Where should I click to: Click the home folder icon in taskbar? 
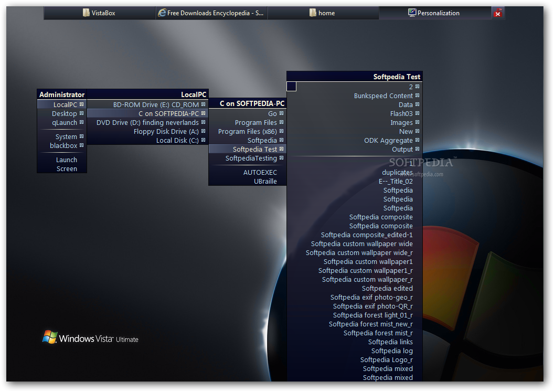coord(313,13)
